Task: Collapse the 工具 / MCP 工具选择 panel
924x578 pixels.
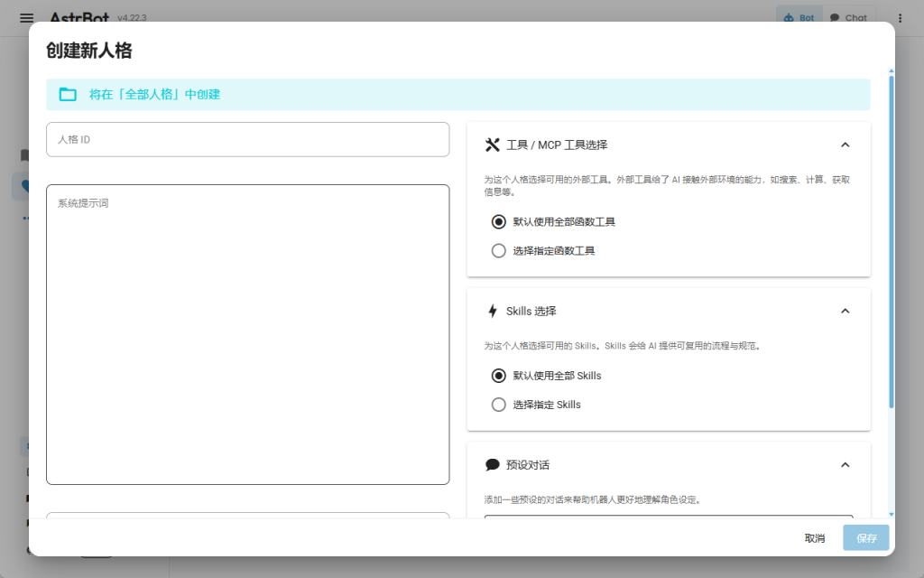Action: tap(845, 145)
